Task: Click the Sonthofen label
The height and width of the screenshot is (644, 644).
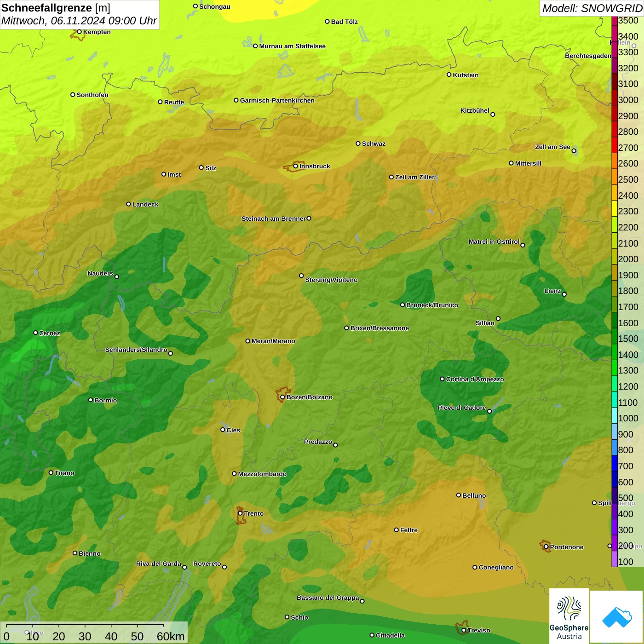Action: point(92,95)
